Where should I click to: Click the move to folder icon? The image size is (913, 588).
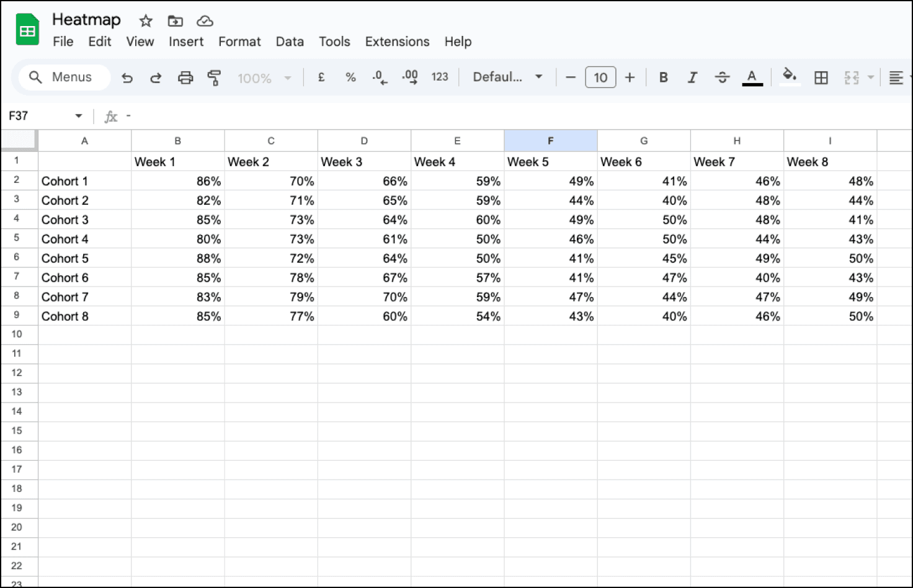[x=175, y=21]
